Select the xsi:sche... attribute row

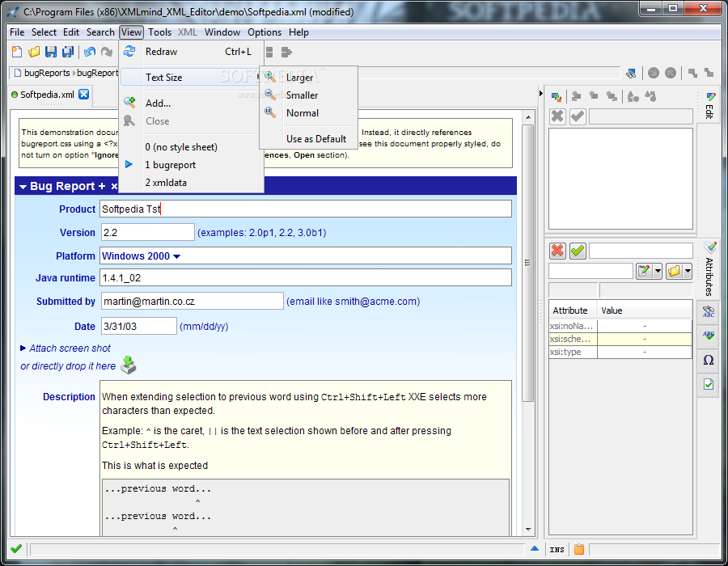pyautogui.click(x=620, y=339)
